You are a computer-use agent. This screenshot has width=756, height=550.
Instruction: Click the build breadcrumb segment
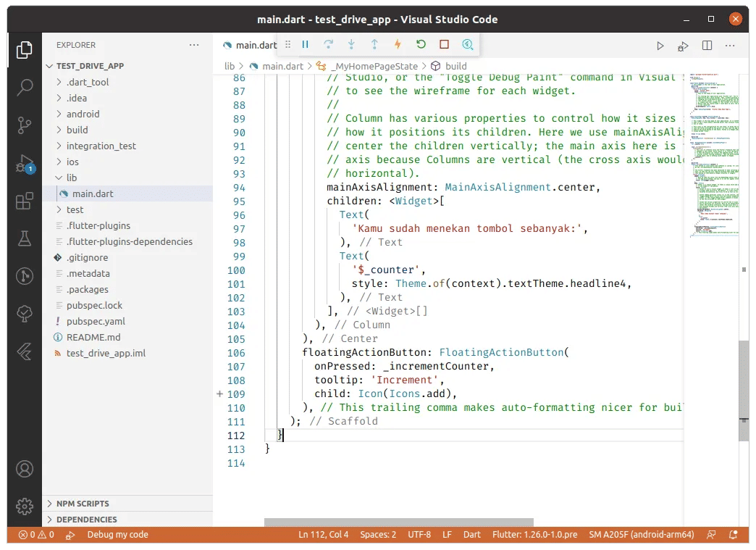point(449,66)
